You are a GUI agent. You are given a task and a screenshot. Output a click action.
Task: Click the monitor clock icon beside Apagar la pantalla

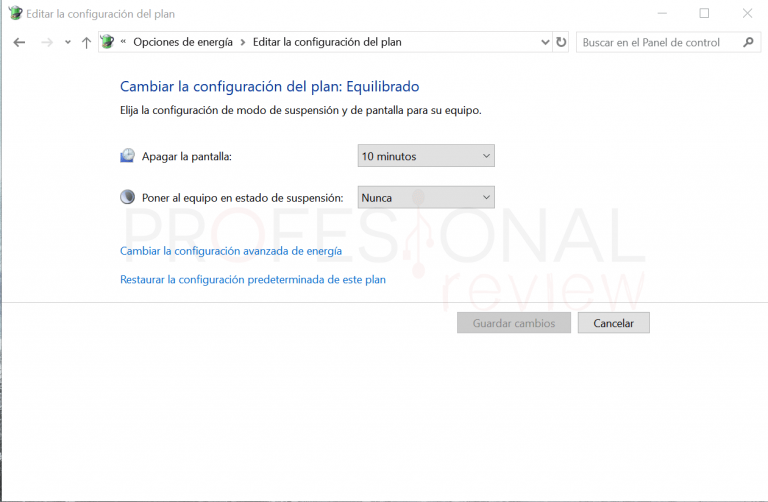(x=127, y=156)
